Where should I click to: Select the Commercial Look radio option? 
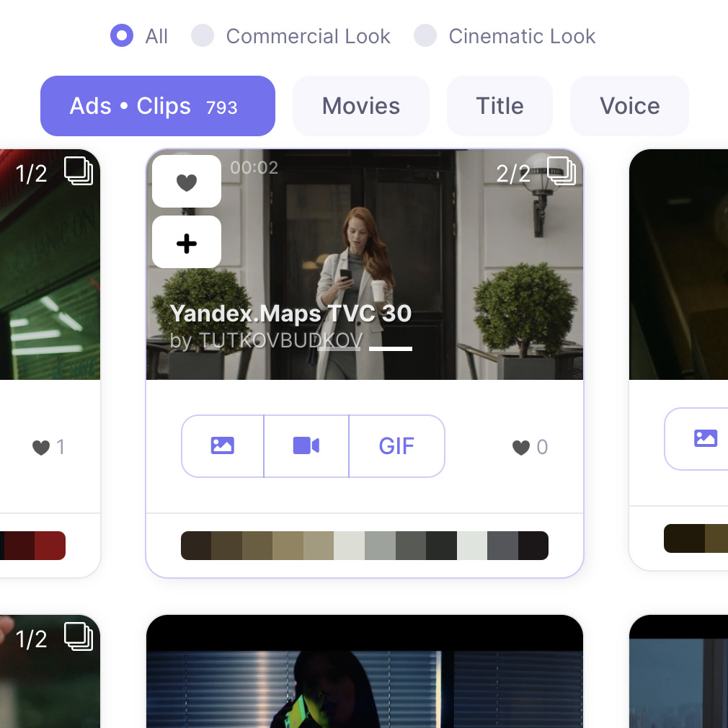pyautogui.click(x=203, y=36)
